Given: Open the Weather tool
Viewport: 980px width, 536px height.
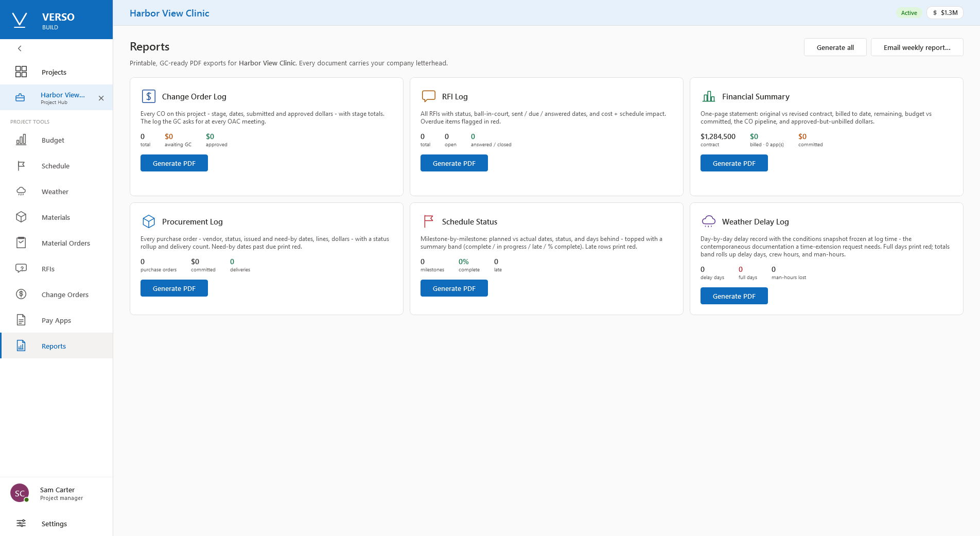Looking at the screenshot, I should point(57,192).
